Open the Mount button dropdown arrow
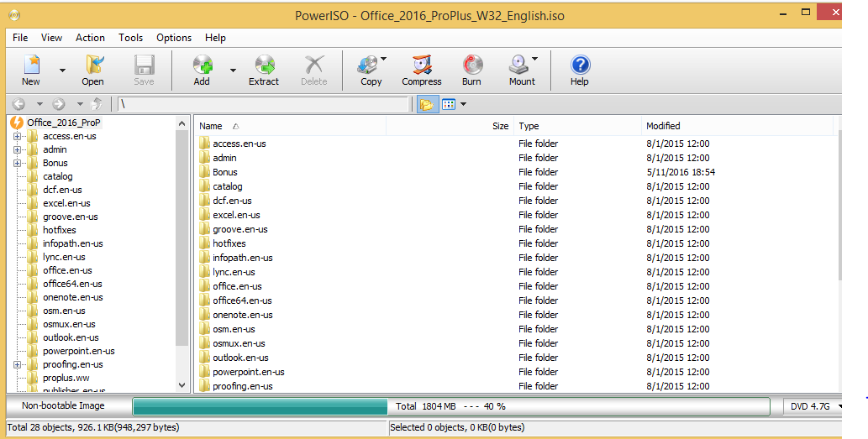 pos(534,59)
